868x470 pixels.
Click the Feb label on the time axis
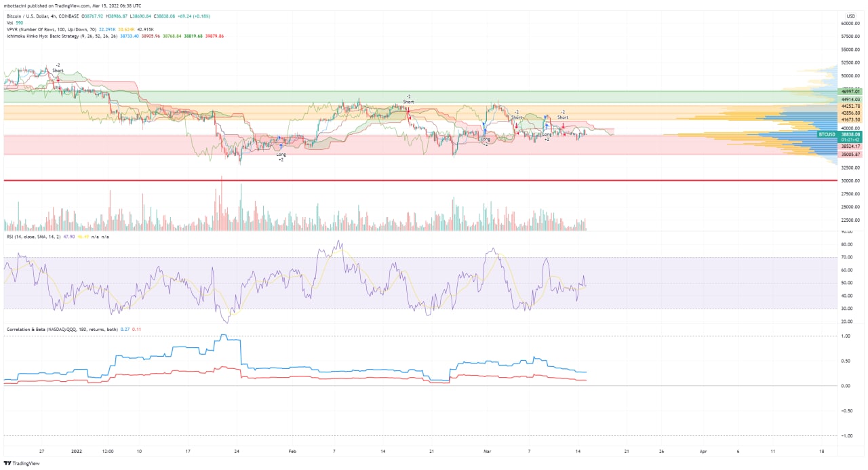click(292, 450)
